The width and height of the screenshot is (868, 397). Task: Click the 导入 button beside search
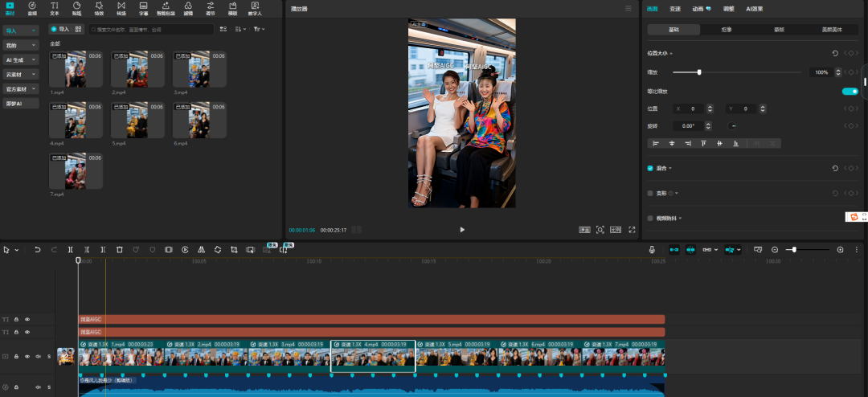(60, 29)
